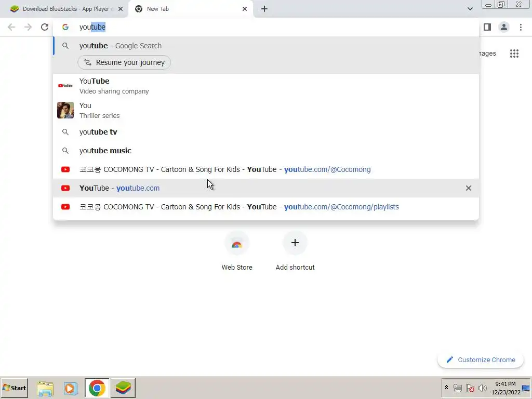Image resolution: width=532 pixels, height=399 pixels.
Task: Reload the page with the refresh icon
Action: 45,27
